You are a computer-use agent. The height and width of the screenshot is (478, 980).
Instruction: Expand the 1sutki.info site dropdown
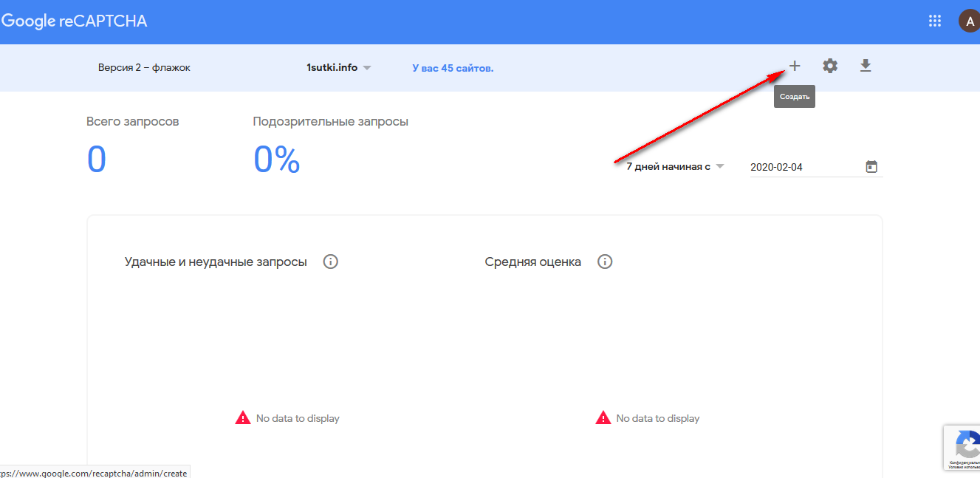coord(339,68)
